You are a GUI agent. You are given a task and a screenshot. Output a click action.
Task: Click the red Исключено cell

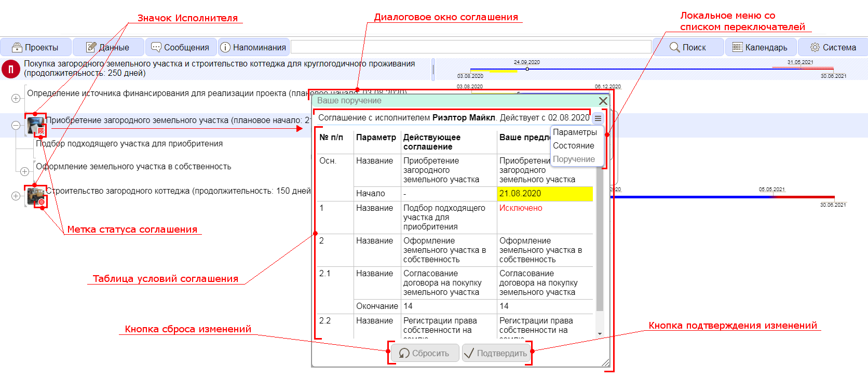545,218
